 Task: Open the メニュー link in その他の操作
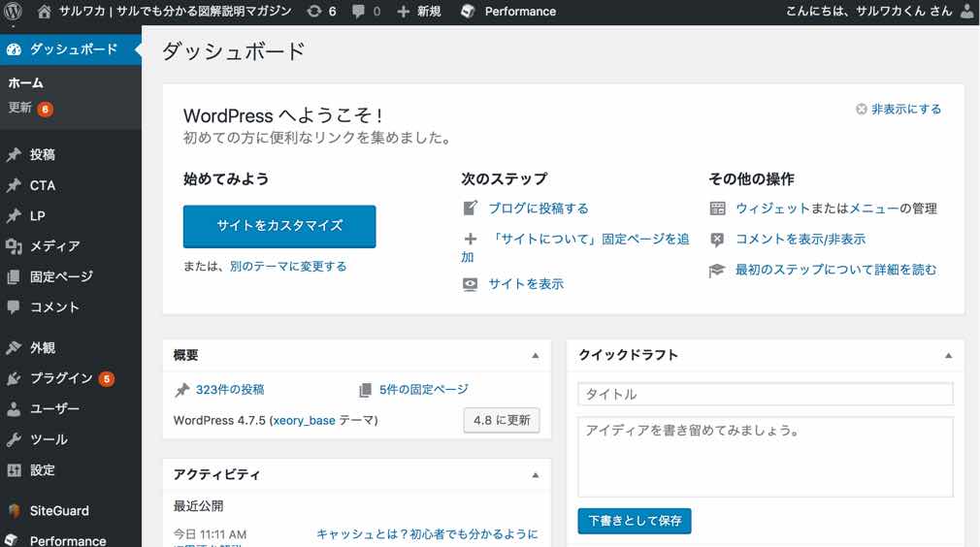click(874, 209)
